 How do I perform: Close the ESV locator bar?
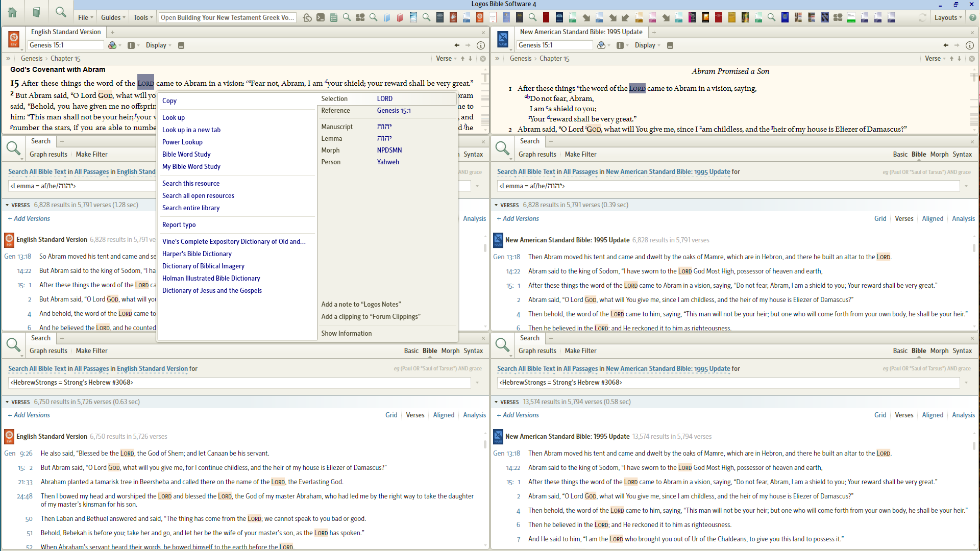tap(483, 59)
